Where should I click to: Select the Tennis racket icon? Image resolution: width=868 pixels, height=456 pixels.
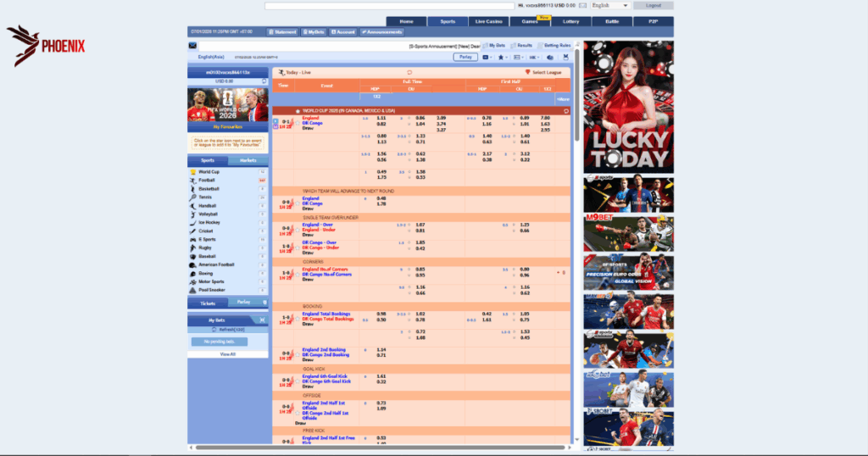192,197
